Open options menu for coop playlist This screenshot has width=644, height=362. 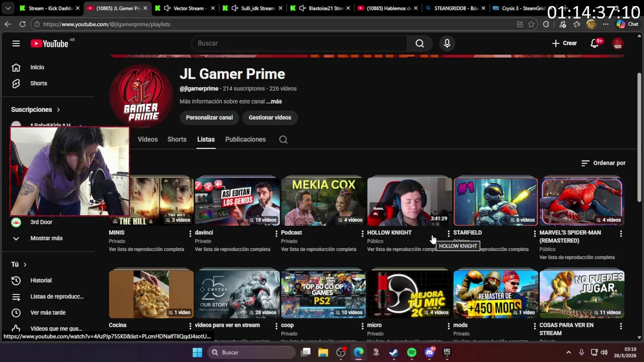tap(362, 326)
